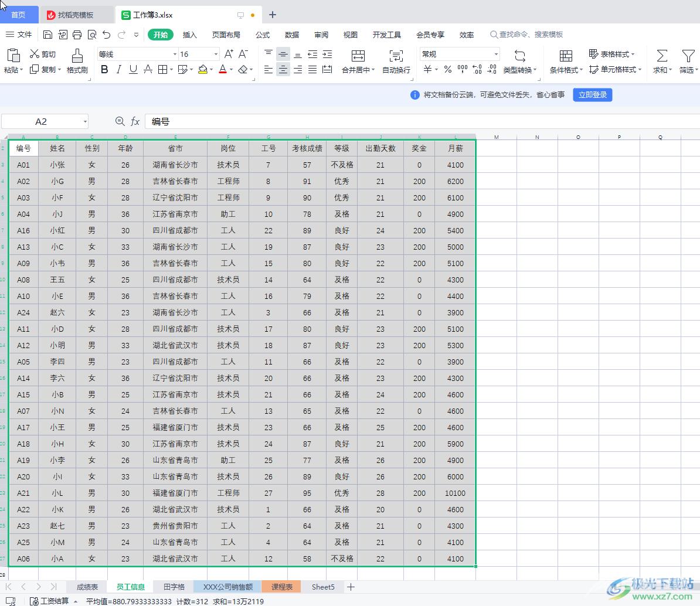Click the 立即登录 login button
700x606 pixels.
(592, 94)
